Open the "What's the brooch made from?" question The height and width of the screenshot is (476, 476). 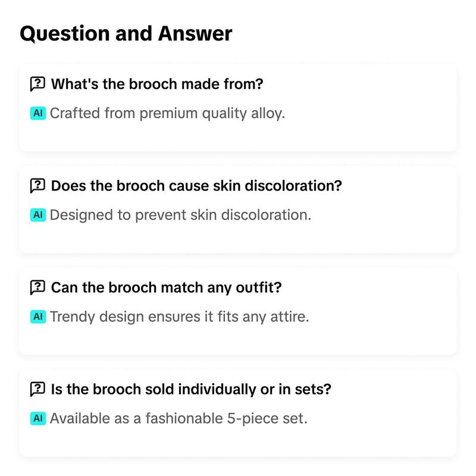157,84
